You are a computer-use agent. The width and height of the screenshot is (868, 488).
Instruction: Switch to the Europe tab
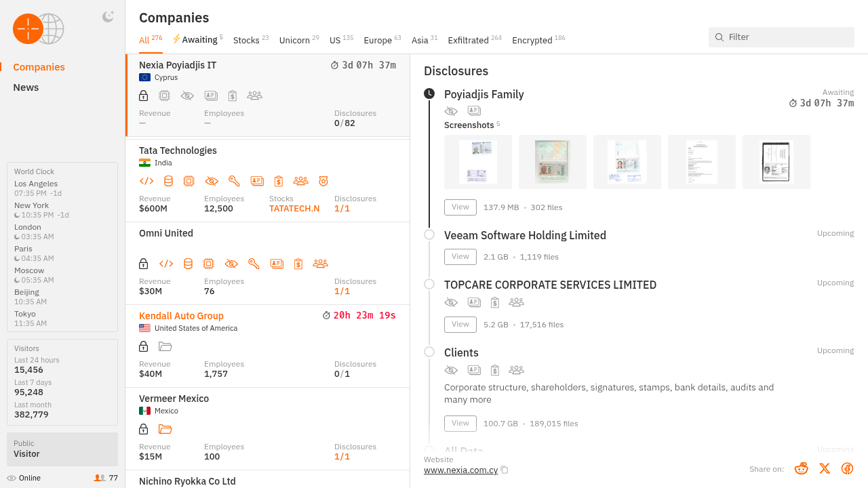click(x=382, y=40)
